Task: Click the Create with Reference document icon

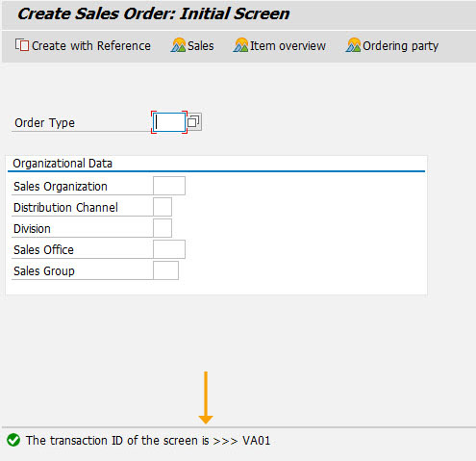Action: (22, 45)
